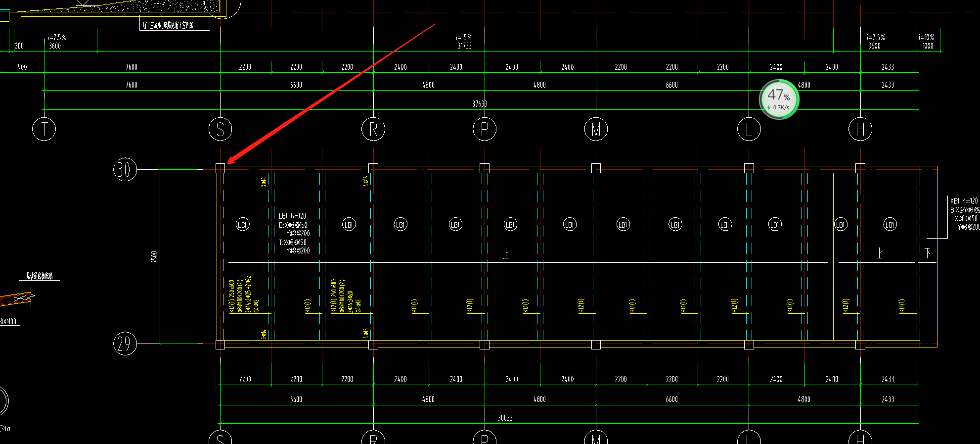Select the i=15% slope label

pos(464,37)
